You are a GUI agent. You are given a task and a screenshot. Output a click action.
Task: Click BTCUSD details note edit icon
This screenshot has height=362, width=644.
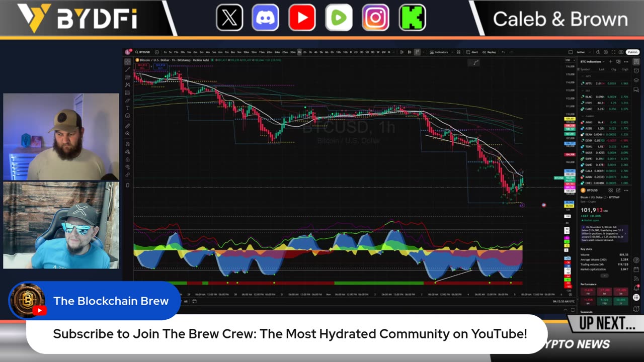click(618, 190)
